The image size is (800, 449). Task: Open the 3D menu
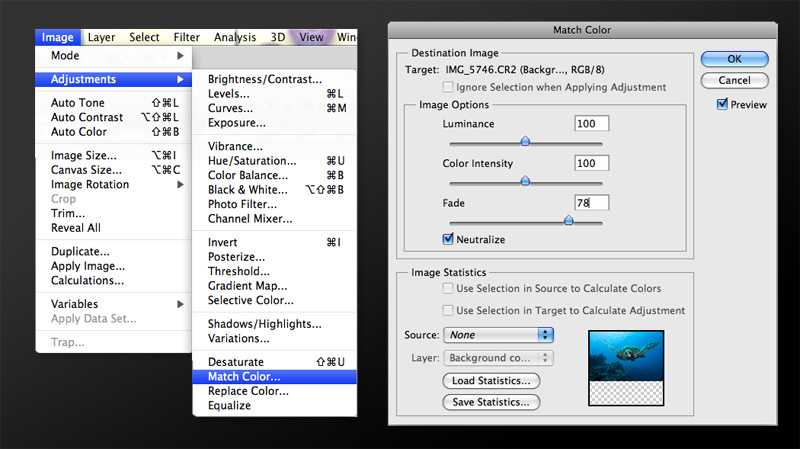278,37
